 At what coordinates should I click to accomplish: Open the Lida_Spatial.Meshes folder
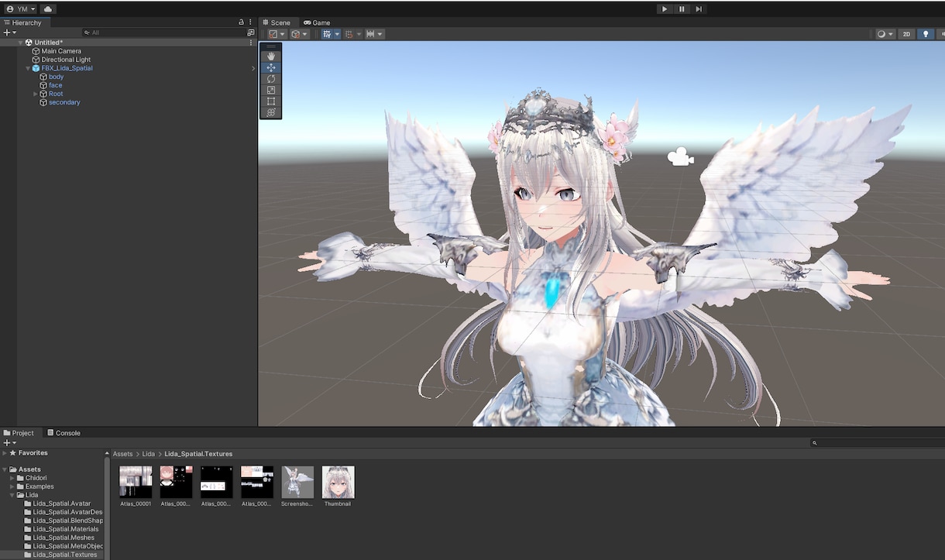coord(59,538)
